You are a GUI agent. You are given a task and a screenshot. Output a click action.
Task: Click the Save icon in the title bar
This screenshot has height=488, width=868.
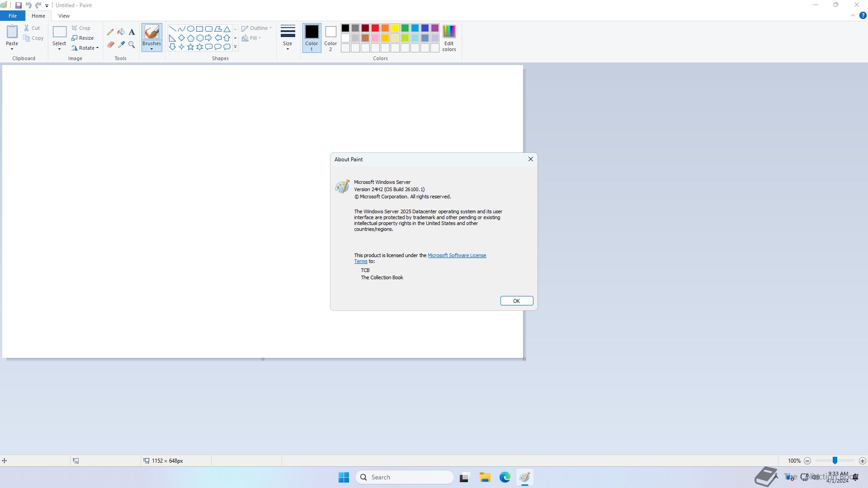(19, 5)
